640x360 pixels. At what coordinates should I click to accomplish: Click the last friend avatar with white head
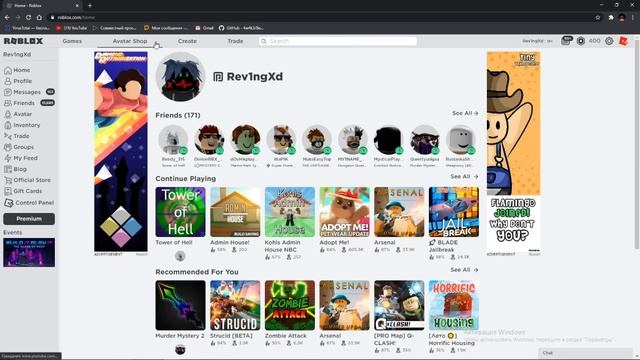(460, 140)
